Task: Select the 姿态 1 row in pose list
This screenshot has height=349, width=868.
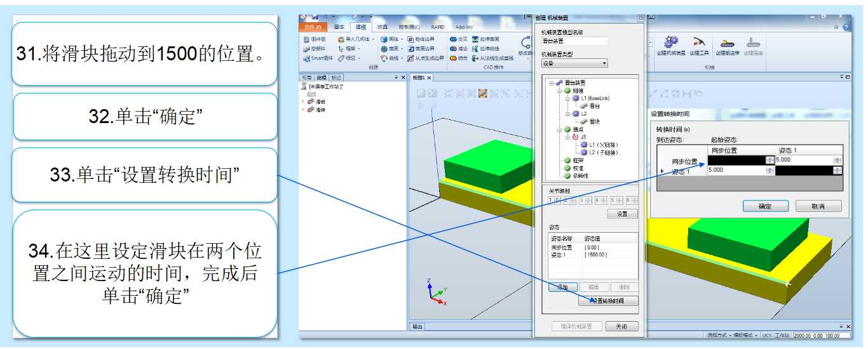Action: [592, 254]
